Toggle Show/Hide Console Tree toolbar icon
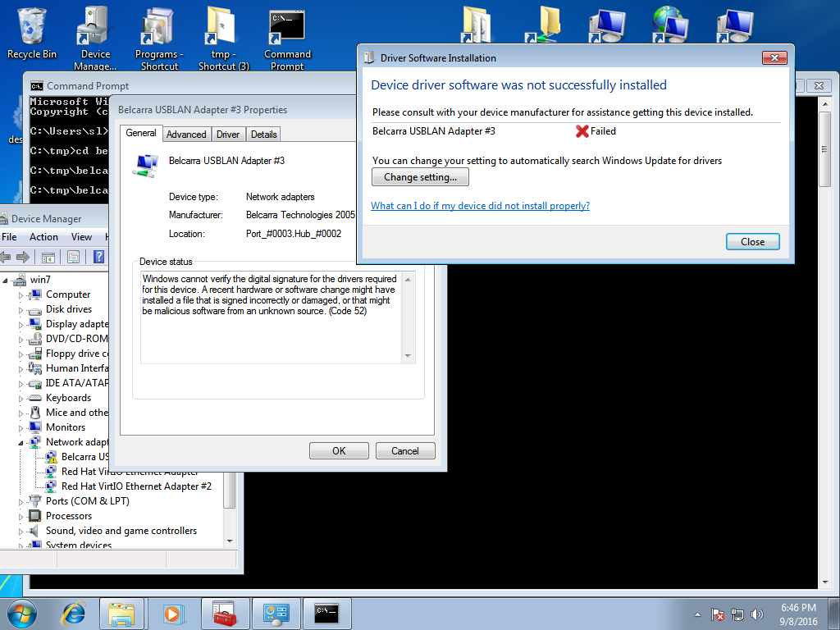This screenshot has width=840, height=630. pos(48,257)
